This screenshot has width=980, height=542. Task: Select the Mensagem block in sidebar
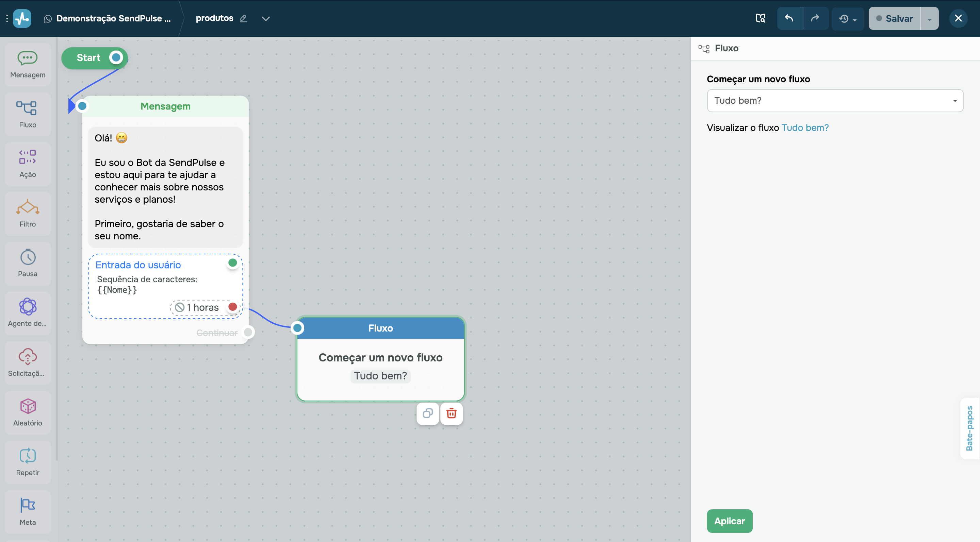click(28, 65)
